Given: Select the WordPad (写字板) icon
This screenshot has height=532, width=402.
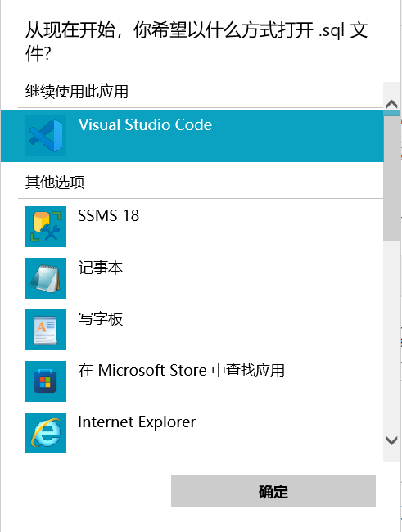Looking at the screenshot, I should (x=46, y=330).
